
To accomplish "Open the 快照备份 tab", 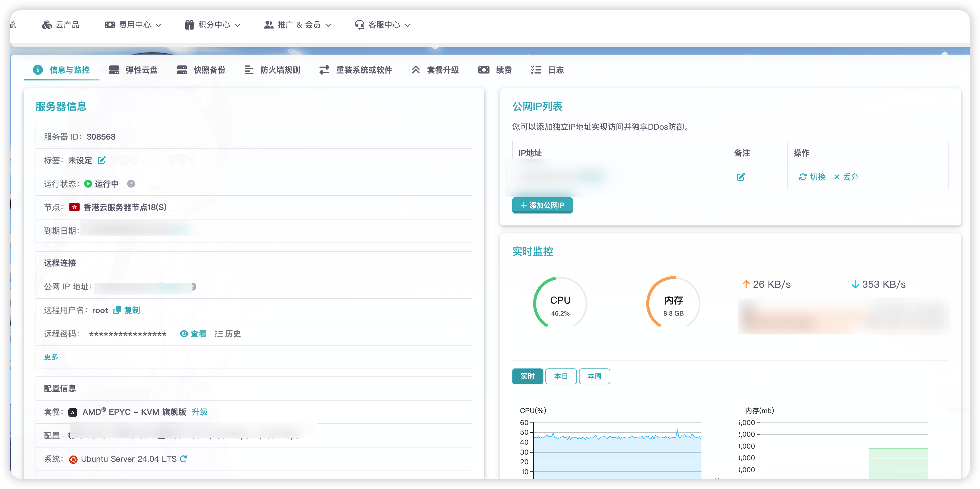I will pyautogui.click(x=201, y=70).
